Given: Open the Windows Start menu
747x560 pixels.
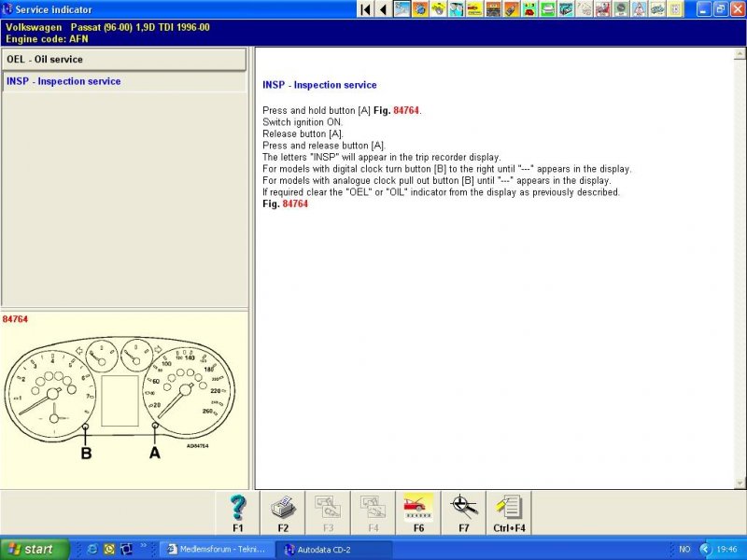Looking at the screenshot, I should 35,549.
